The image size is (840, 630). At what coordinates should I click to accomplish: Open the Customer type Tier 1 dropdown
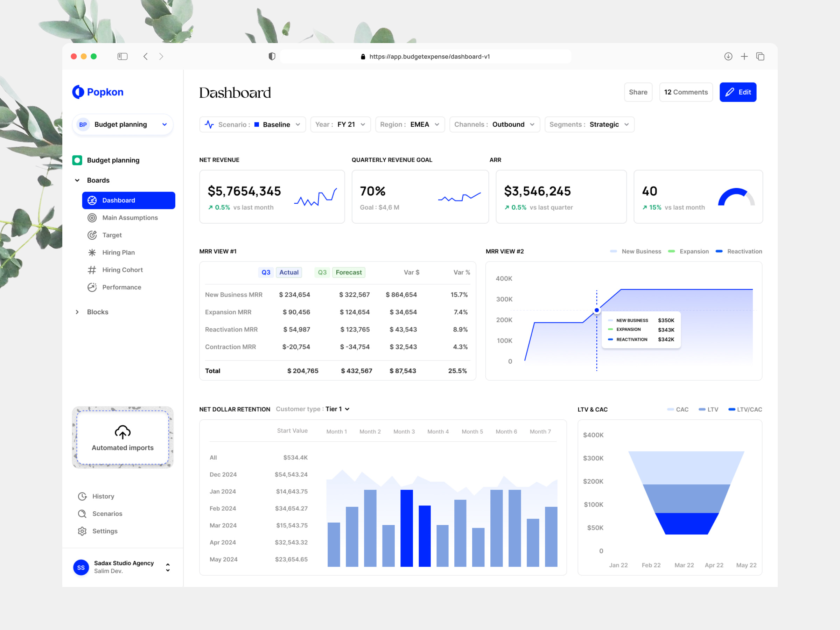point(337,409)
